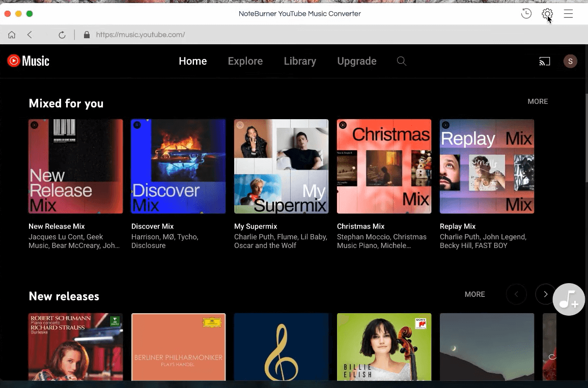The image size is (588, 388).
Task: Open YouTube Music search
Action: click(x=402, y=61)
